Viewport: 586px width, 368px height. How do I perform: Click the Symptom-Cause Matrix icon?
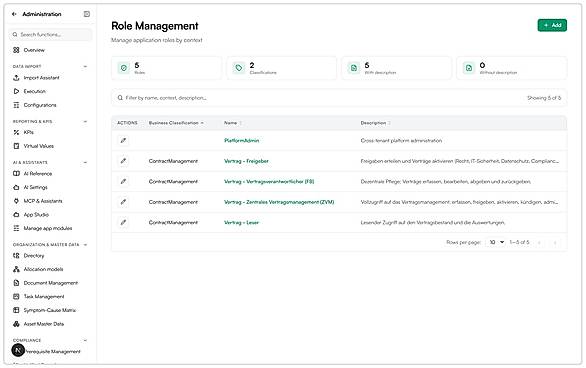pyautogui.click(x=16, y=310)
